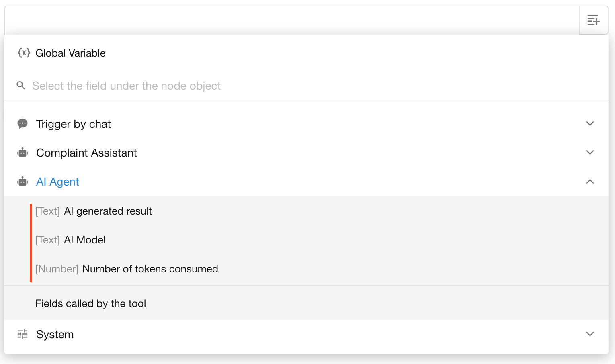
Task: Click the AI Agent robot icon
Action: click(23, 182)
